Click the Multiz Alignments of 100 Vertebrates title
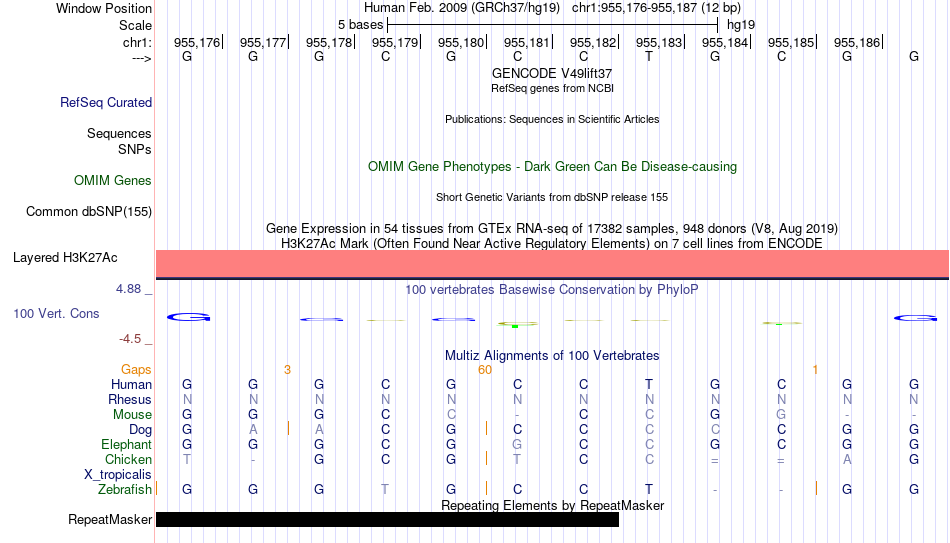The width and height of the screenshot is (950, 543). [552, 356]
